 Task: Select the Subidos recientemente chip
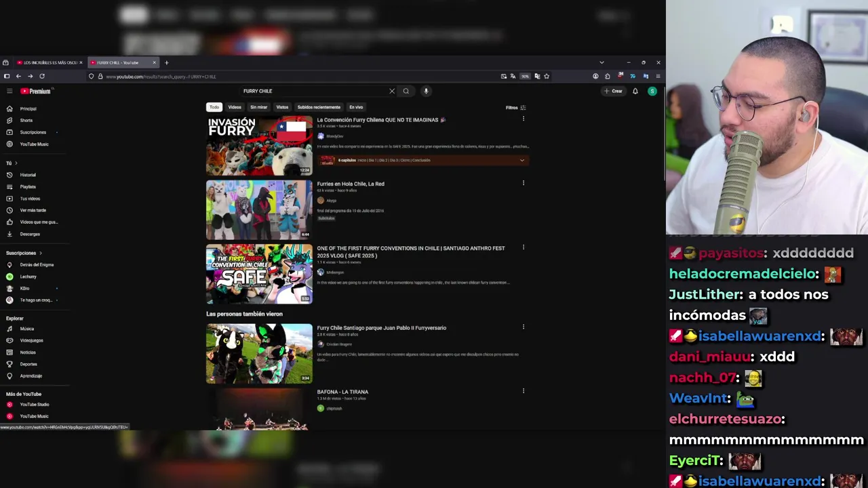click(319, 107)
